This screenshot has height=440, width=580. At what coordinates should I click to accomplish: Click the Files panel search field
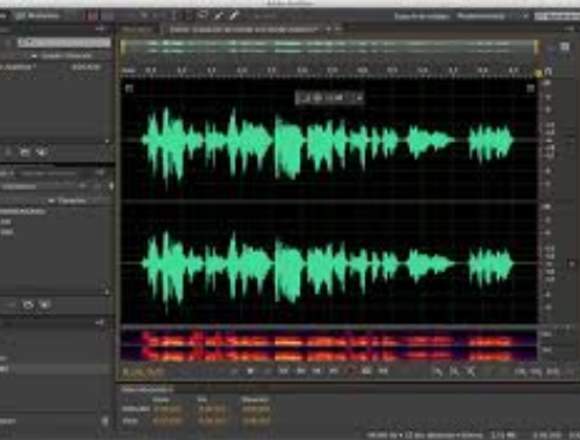pos(64,43)
